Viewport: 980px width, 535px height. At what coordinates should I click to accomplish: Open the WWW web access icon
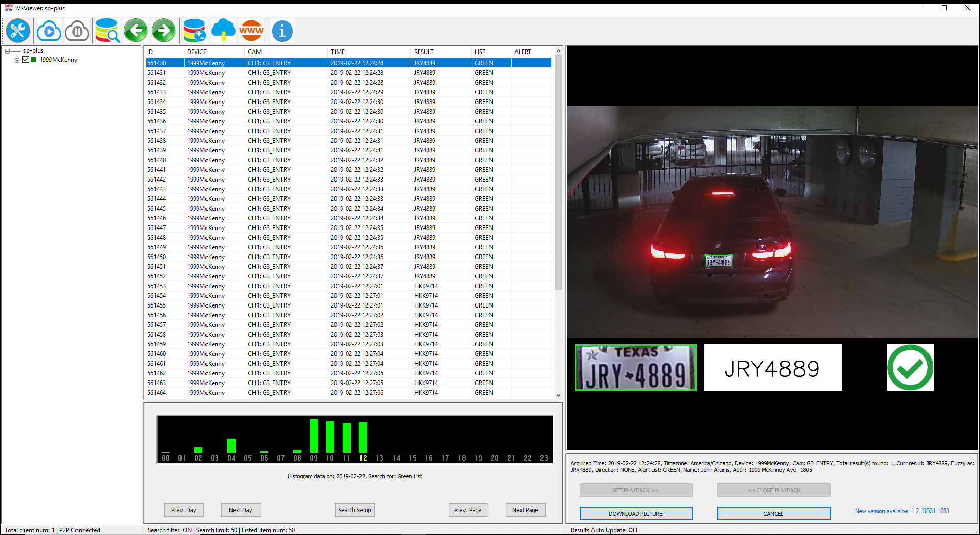251,31
